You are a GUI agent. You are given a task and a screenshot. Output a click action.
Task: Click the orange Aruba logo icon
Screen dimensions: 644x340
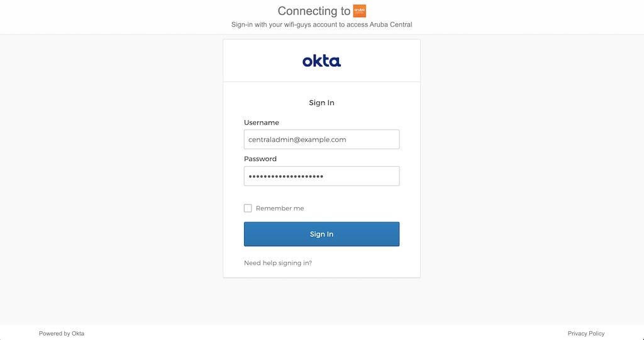[360, 11]
